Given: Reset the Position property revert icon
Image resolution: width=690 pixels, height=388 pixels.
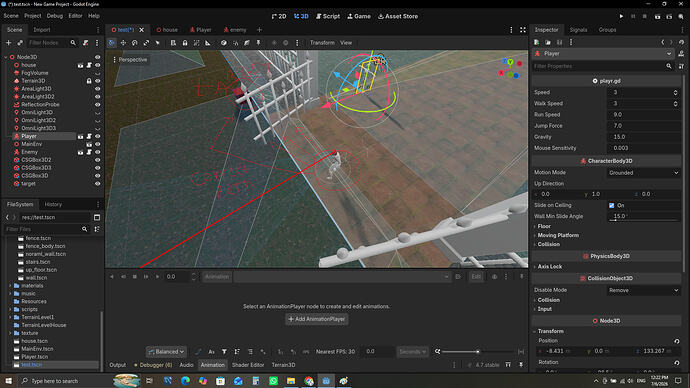Looking at the screenshot, I should (x=677, y=341).
